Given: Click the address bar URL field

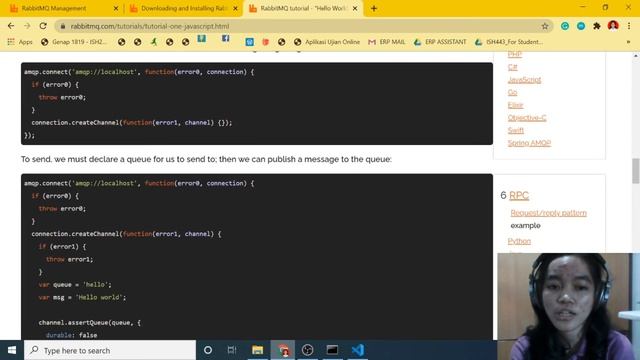Looking at the screenshot, I should pos(302,26).
